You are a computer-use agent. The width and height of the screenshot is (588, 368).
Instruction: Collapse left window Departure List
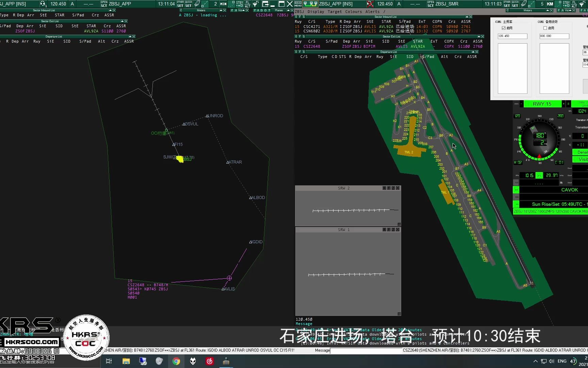pos(130,36)
